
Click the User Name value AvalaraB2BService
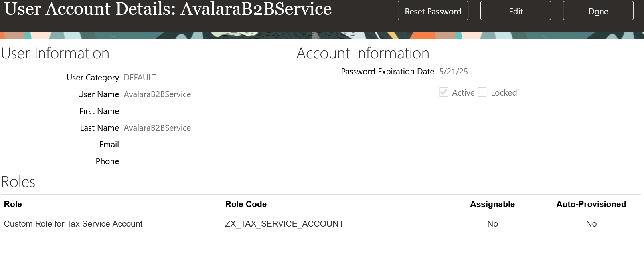pos(157,94)
